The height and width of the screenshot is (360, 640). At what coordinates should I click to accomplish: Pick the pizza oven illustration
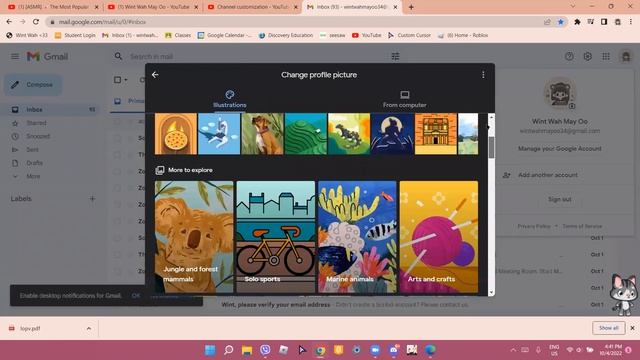(x=176, y=134)
